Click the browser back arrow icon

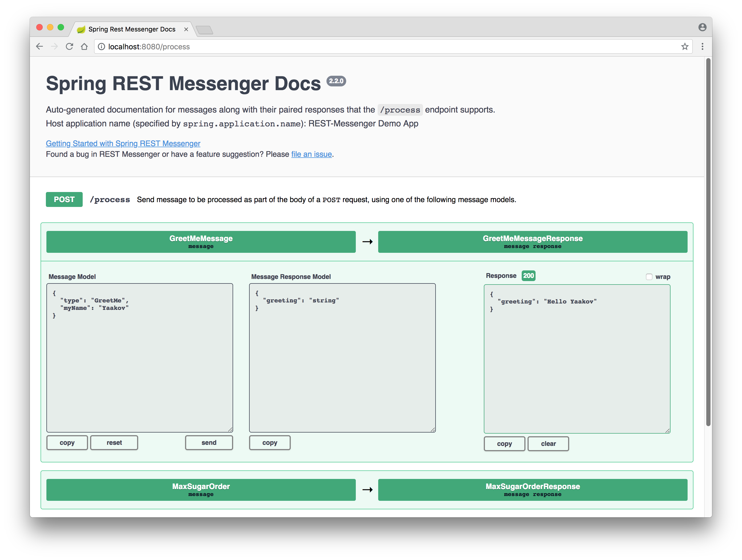[x=39, y=47]
